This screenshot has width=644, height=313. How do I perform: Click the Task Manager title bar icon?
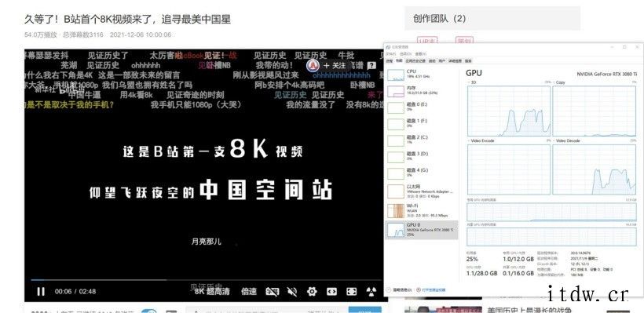[388, 47]
